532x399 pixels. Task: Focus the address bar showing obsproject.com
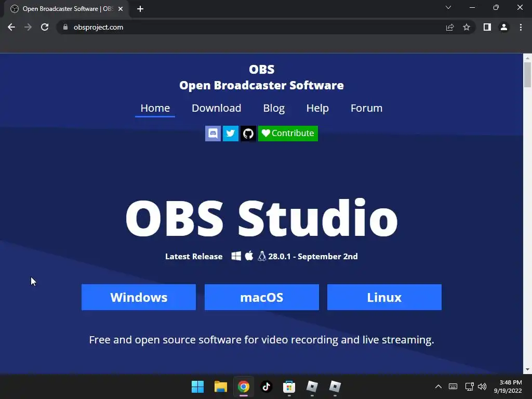tap(251, 27)
